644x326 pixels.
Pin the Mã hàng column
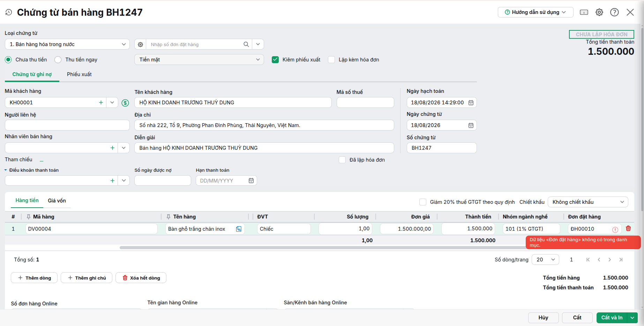tap(29, 217)
